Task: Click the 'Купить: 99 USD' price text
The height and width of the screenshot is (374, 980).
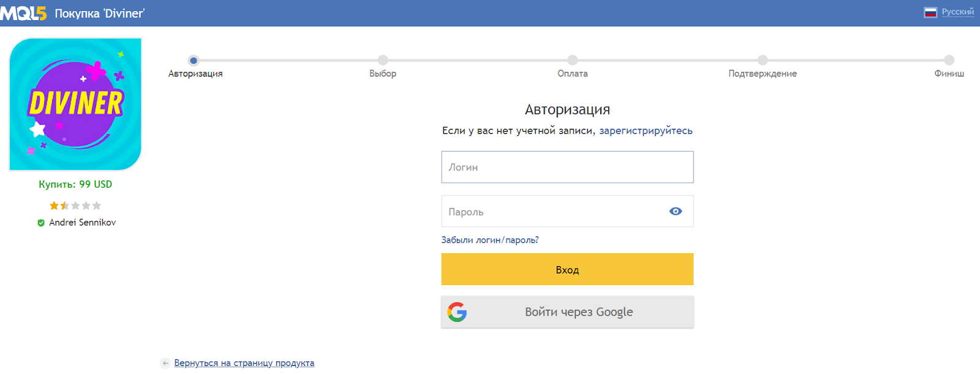Action: (75, 184)
